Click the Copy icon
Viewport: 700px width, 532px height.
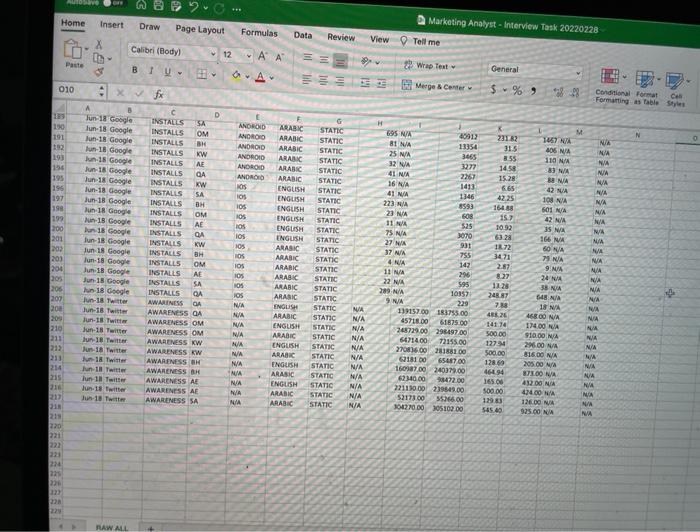pyautogui.click(x=98, y=58)
